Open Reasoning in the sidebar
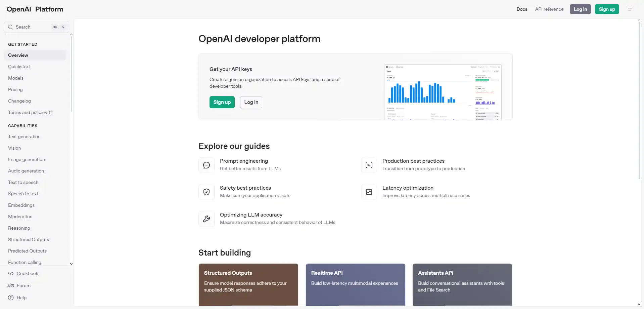Image resolution: width=644 pixels, height=309 pixels. [19, 228]
